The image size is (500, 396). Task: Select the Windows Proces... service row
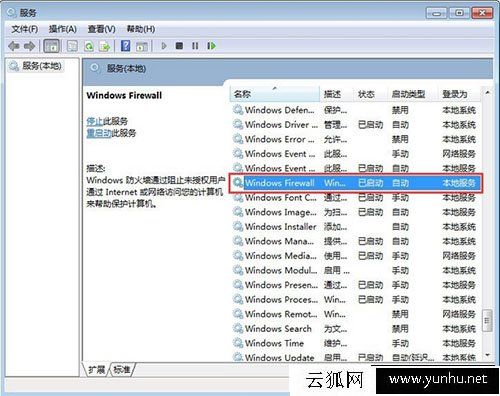[x=356, y=300]
